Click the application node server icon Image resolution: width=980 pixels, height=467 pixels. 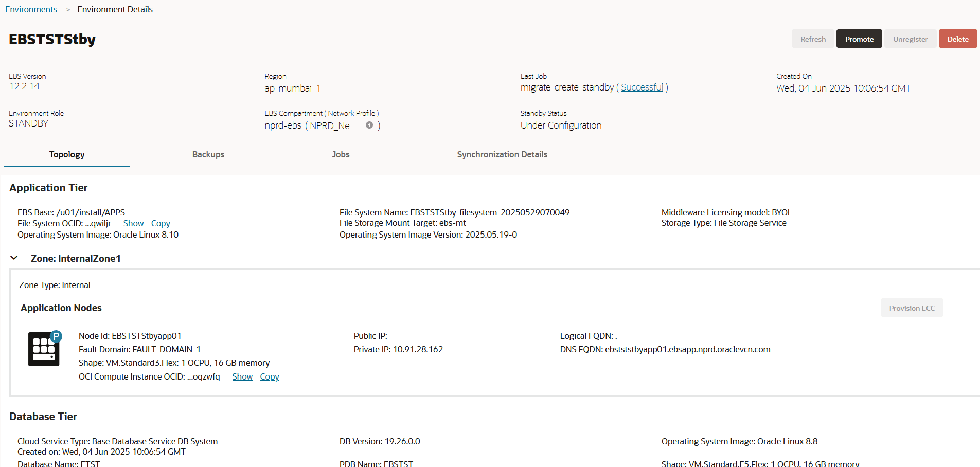44,348
